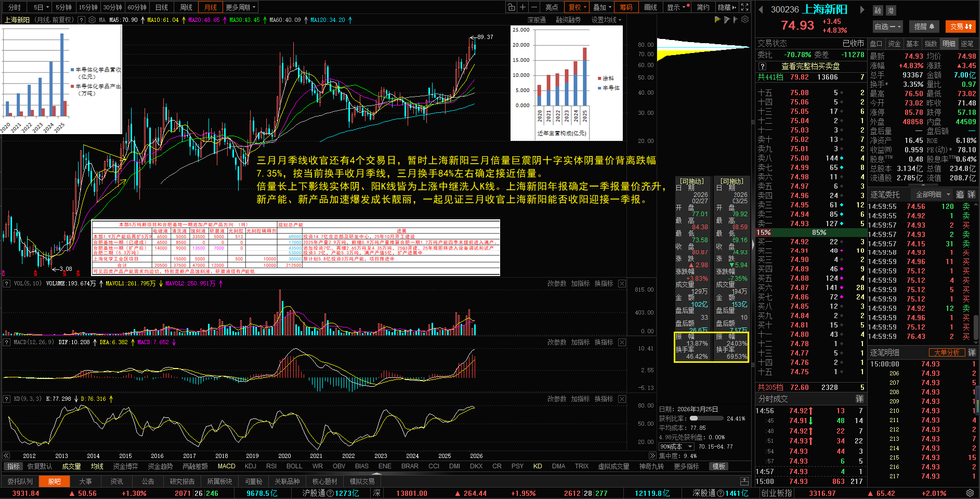Screen dimensions: 980x499
Task: Expand the 隐藏 hide panel arrows
Action: [727, 8]
